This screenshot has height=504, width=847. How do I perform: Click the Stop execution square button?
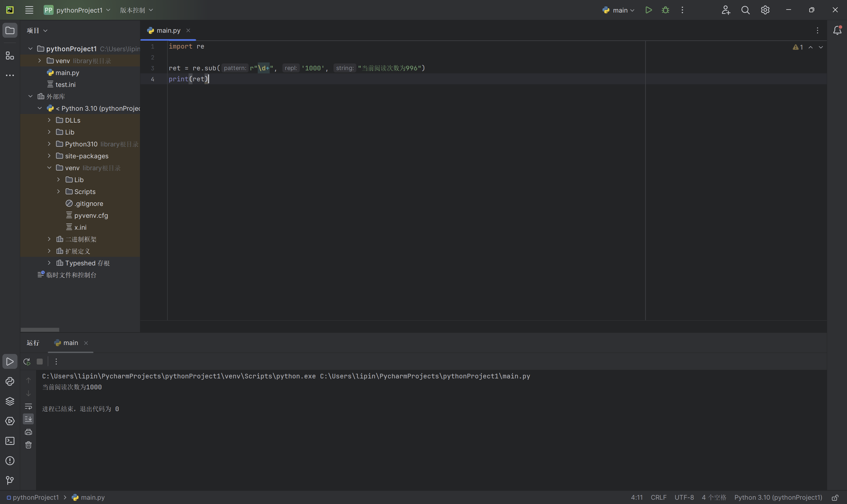[40, 361]
